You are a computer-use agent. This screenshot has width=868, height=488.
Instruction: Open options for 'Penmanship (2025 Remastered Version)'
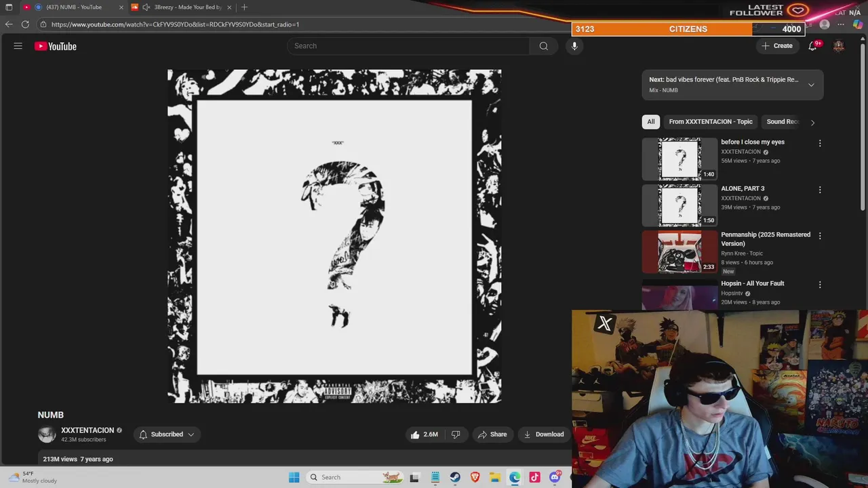click(x=820, y=236)
